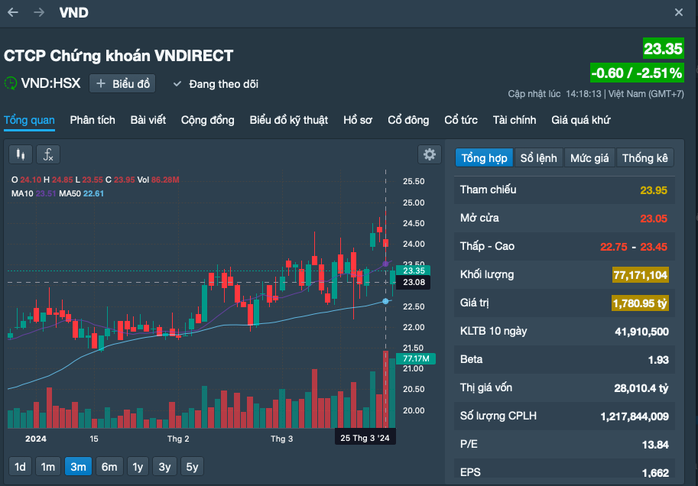Open the fx indicators icon
The width and height of the screenshot is (698, 486).
point(48,154)
